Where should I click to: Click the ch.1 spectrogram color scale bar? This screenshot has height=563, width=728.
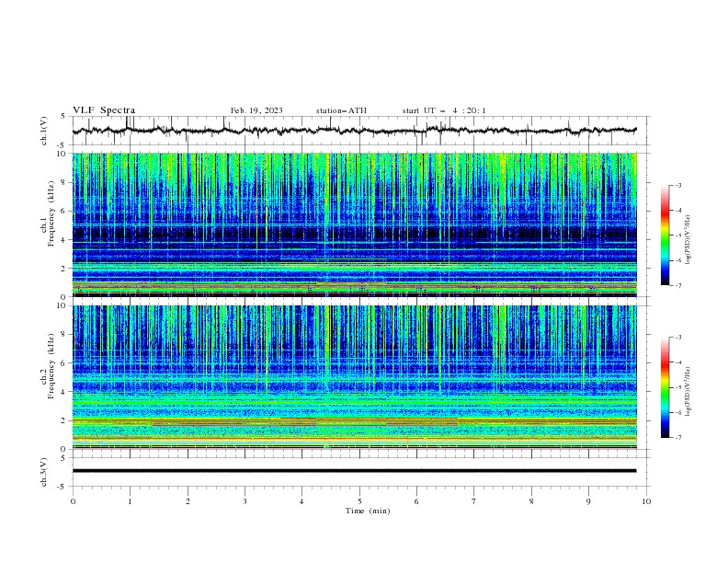[x=665, y=236]
